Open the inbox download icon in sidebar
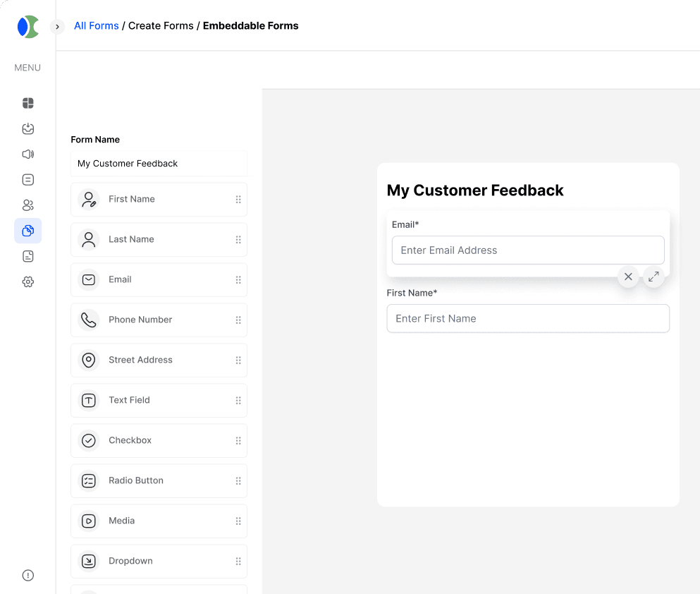The height and width of the screenshot is (594, 700). click(27, 128)
